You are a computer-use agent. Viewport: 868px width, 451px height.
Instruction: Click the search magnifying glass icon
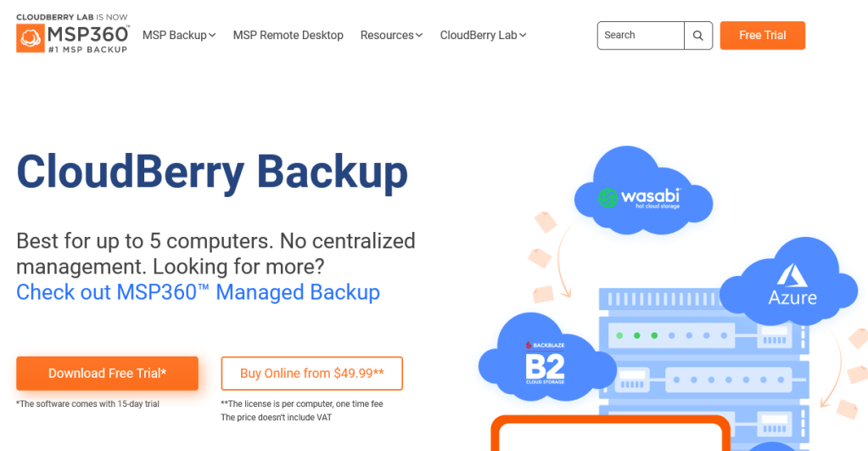click(x=698, y=36)
